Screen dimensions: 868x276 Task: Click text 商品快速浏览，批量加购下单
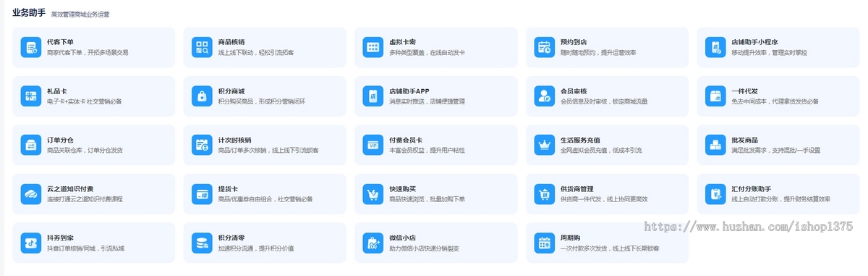tap(427, 199)
